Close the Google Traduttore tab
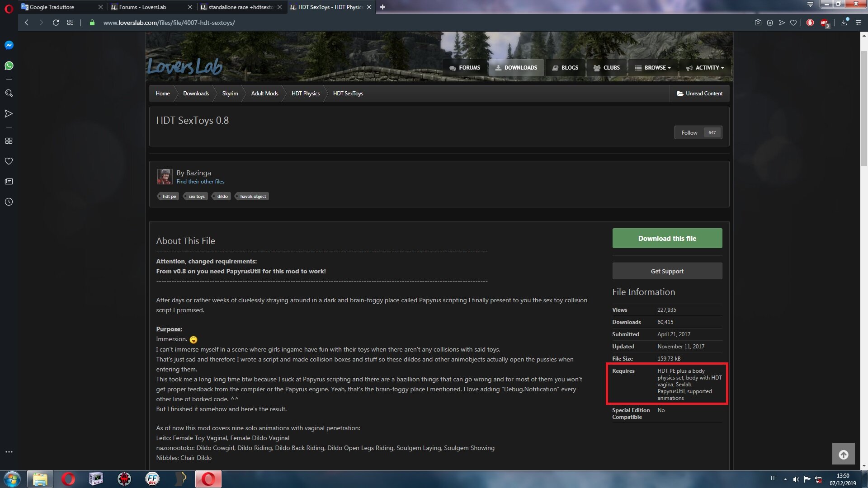 click(x=100, y=7)
